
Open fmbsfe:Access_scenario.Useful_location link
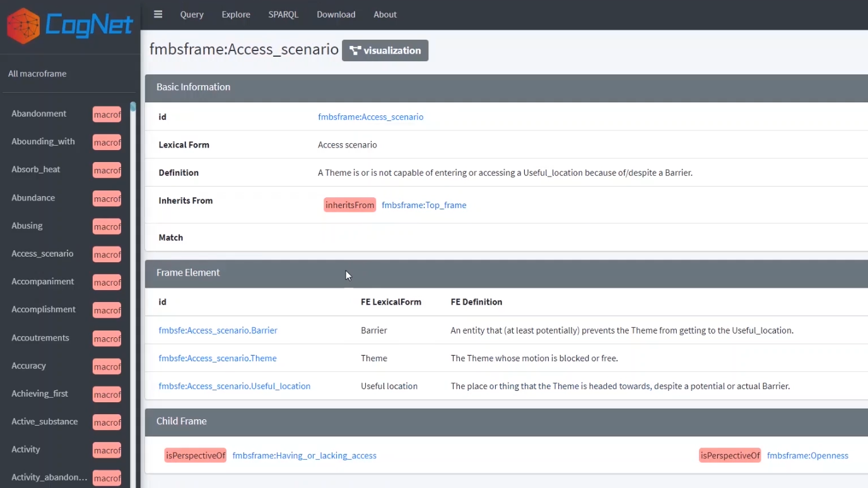click(234, 386)
